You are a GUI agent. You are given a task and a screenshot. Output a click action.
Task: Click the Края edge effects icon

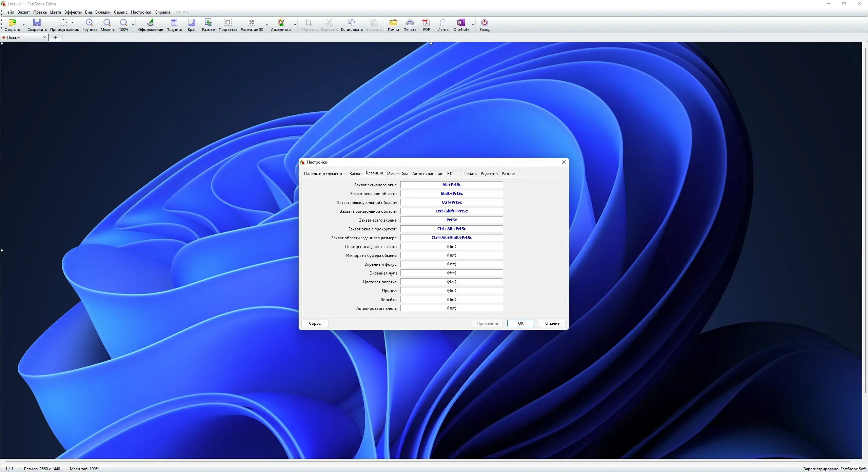pos(192,23)
